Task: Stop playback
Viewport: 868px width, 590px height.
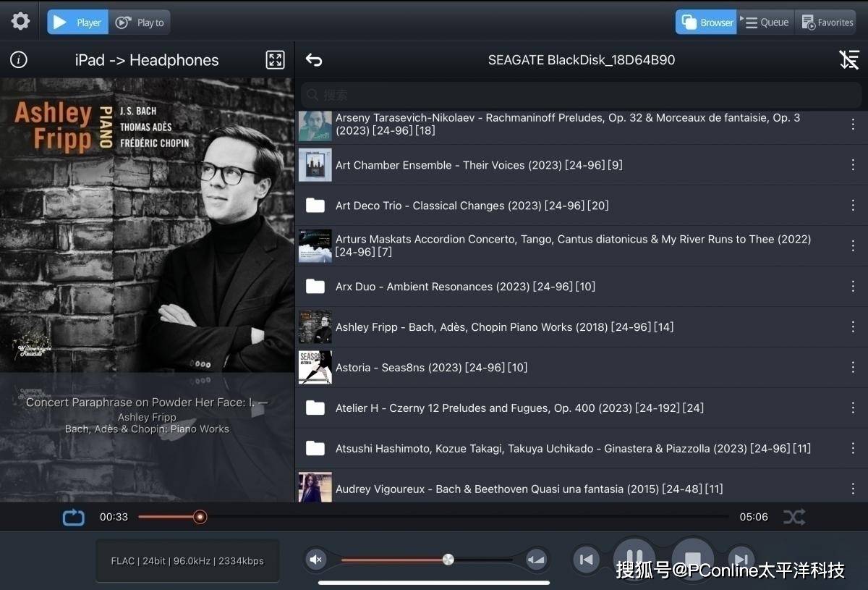Action: coord(692,560)
